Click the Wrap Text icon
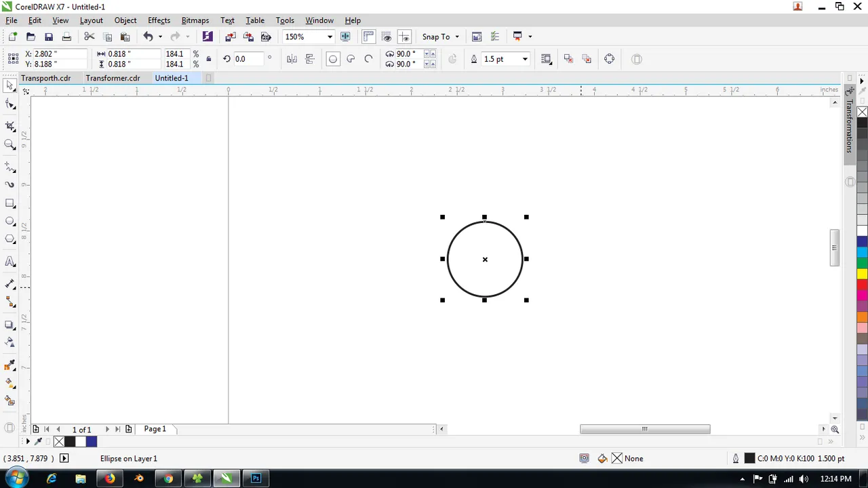Screen dimensions: 868x488 546,59
